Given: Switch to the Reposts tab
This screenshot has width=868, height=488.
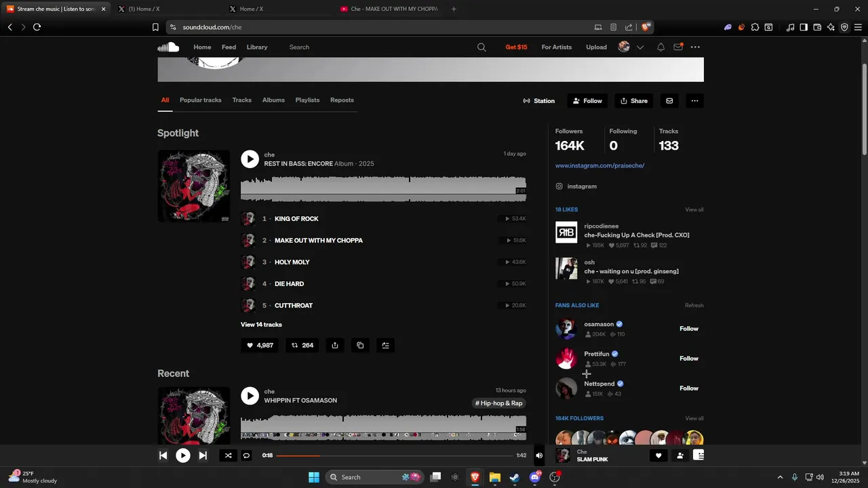Looking at the screenshot, I should pyautogui.click(x=342, y=100).
